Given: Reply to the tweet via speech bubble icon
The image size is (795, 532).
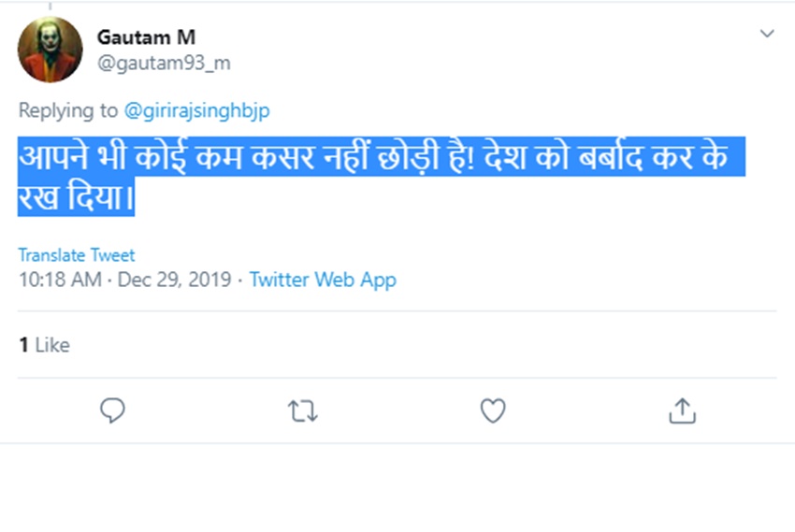Looking at the screenshot, I should [112, 410].
